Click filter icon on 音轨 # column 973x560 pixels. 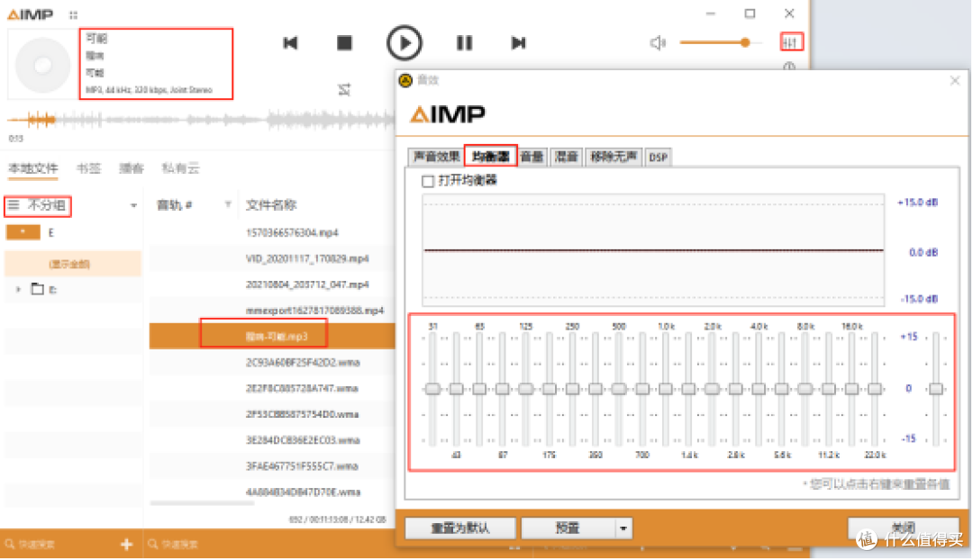coord(228,204)
